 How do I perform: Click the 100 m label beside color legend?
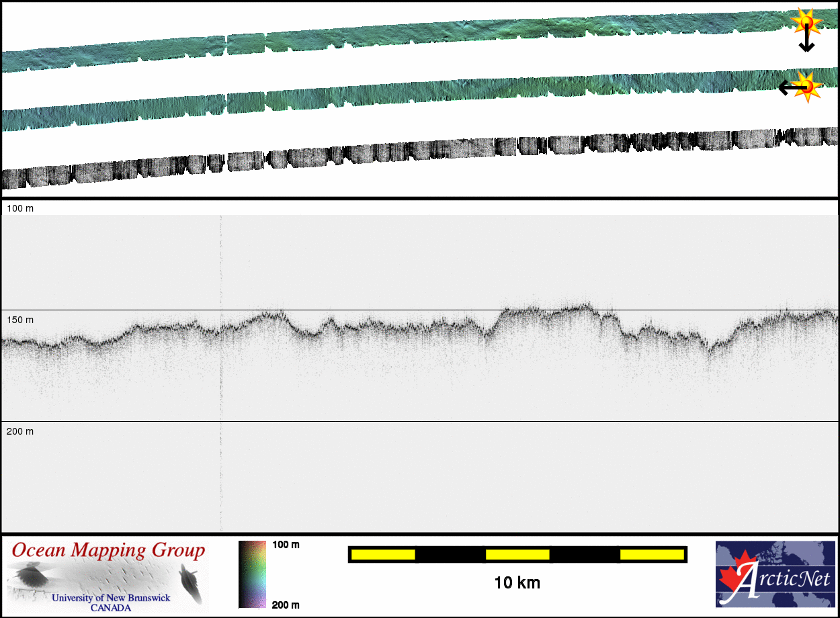(286, 545)
